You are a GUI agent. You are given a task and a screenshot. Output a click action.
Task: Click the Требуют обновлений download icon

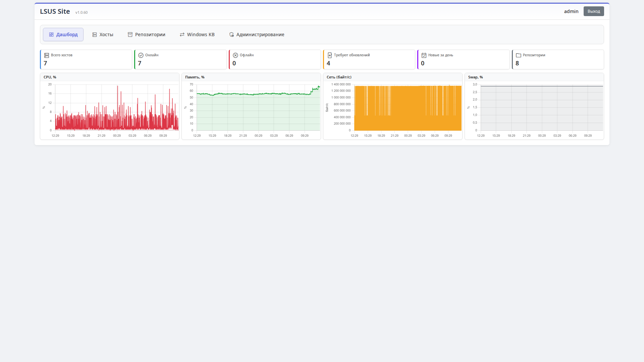330,55
